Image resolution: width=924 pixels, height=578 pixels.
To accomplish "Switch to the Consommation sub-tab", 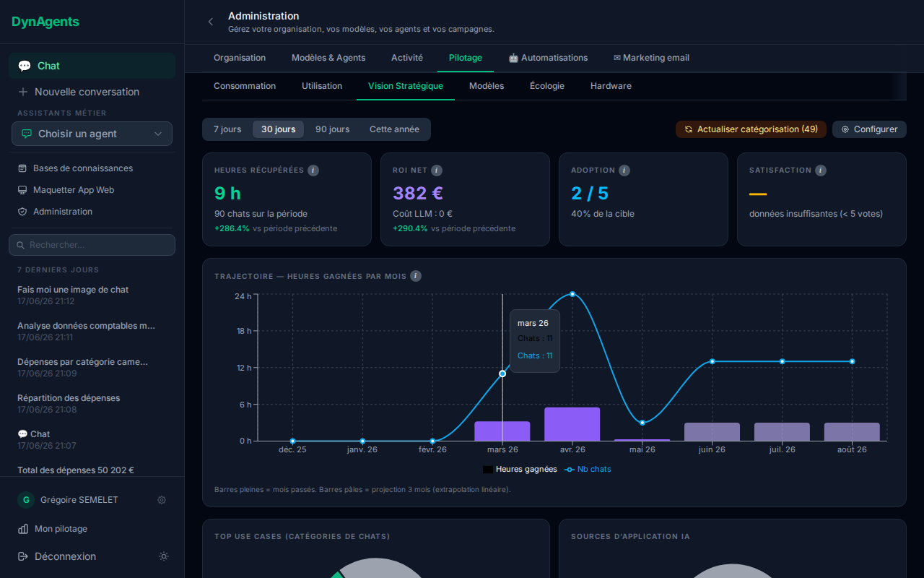I will (x=245, y=86).
